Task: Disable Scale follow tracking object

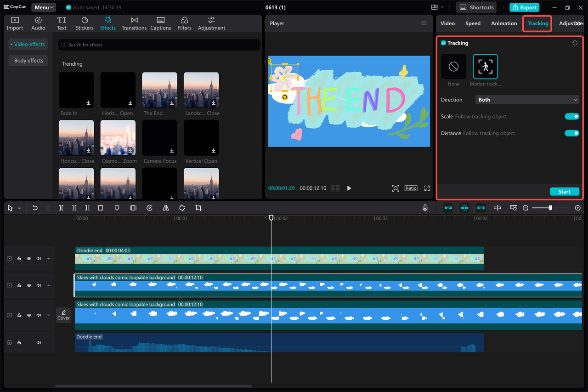Action: [571, 116]
